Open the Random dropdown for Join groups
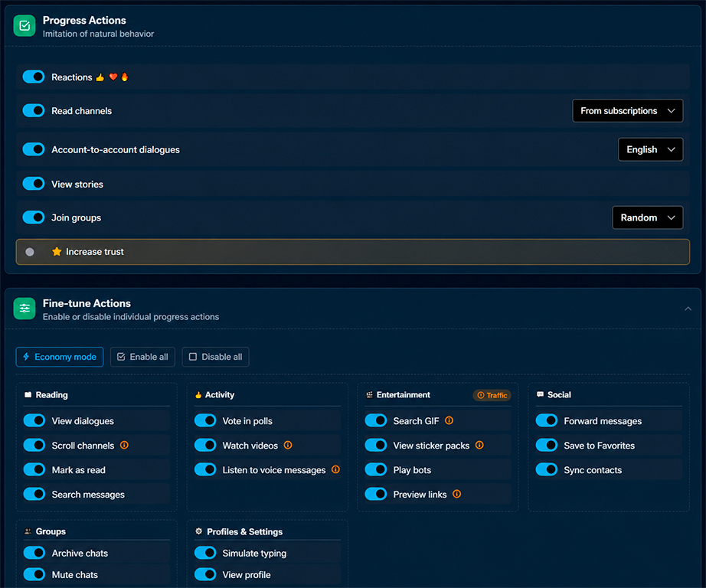 (648, 217)
